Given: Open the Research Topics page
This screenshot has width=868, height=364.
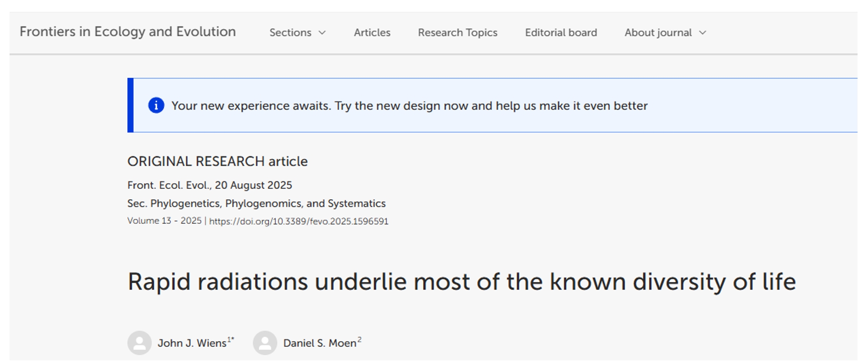Looking at the screenshot, I should 457,33.
